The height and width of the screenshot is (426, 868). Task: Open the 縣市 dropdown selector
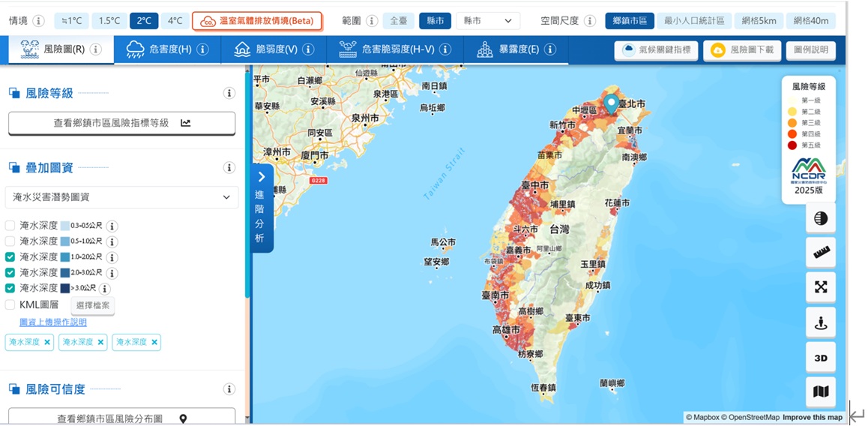click(488, 21)
